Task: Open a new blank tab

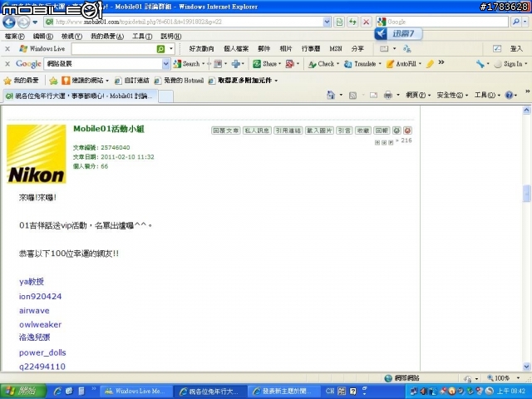Action: [x=166, y=96]
